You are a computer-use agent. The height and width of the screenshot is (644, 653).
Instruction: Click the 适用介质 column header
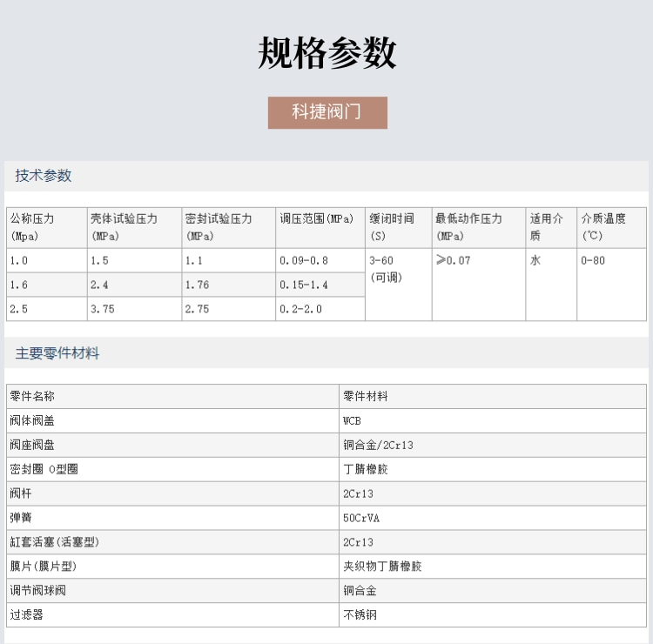click(550, 226)
